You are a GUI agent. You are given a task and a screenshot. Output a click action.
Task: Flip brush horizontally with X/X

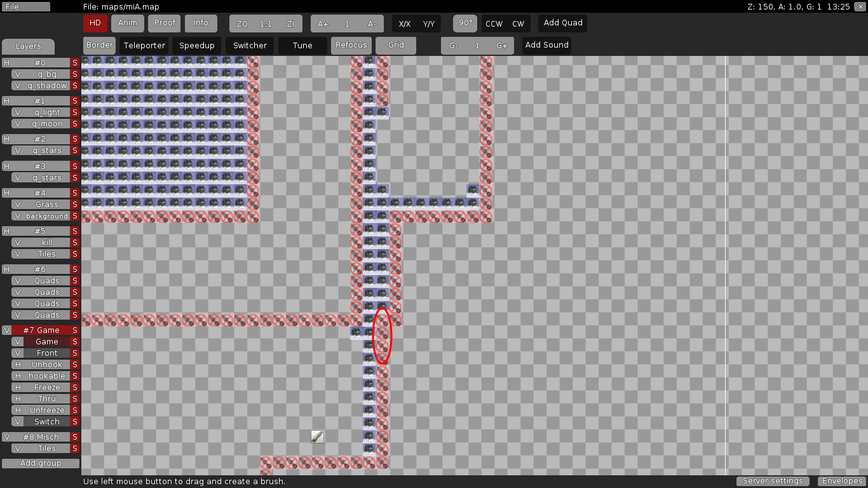404,24
